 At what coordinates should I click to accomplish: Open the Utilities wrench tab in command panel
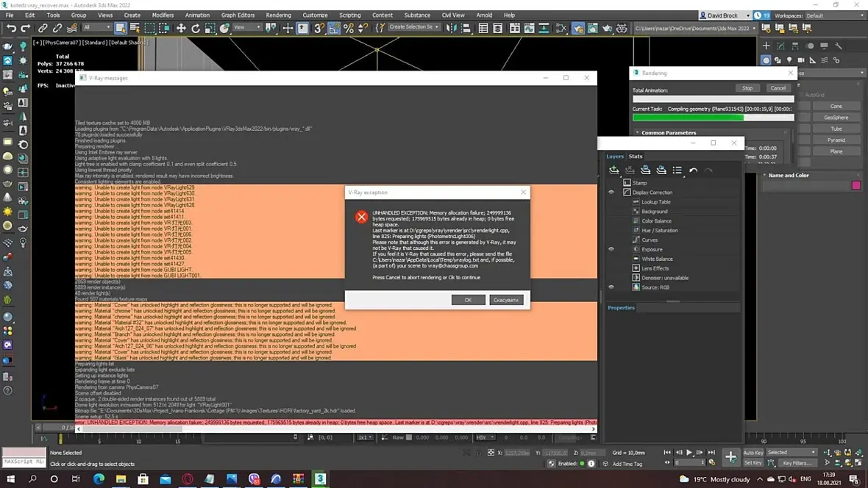point(839,46)
